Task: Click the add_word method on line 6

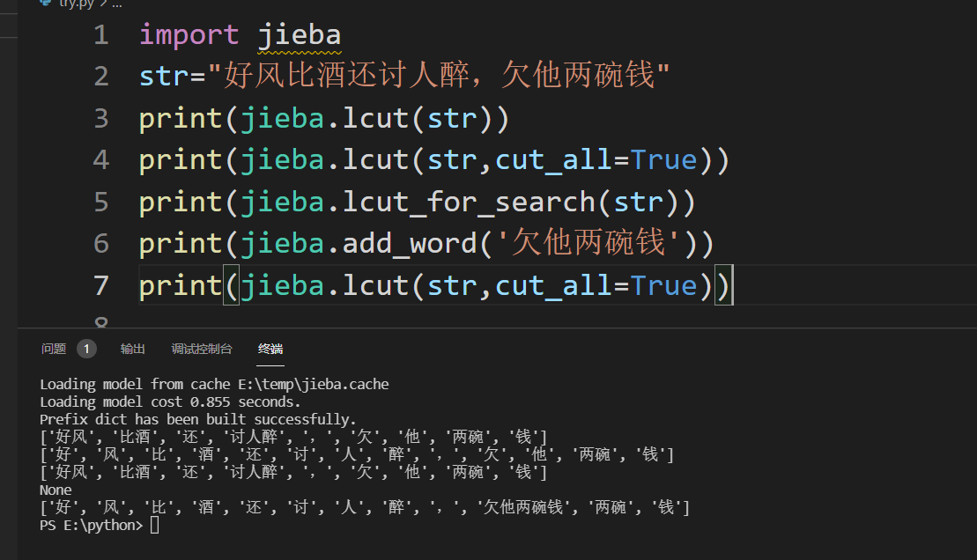Action: [x=411, y=243]
